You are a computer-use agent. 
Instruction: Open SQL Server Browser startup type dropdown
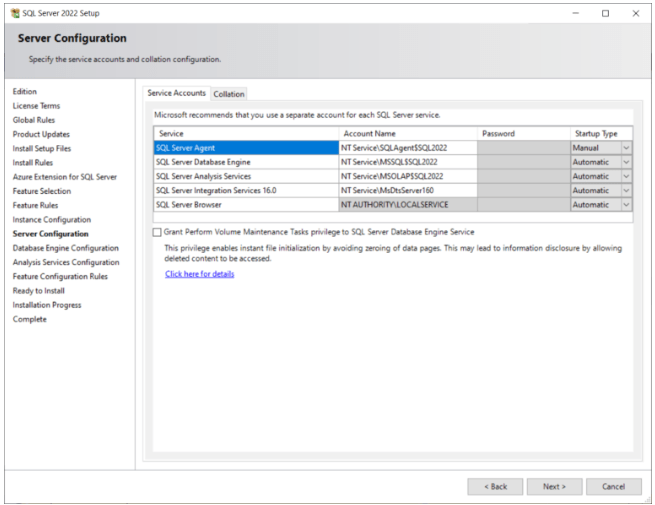click(x=626, y=204)
